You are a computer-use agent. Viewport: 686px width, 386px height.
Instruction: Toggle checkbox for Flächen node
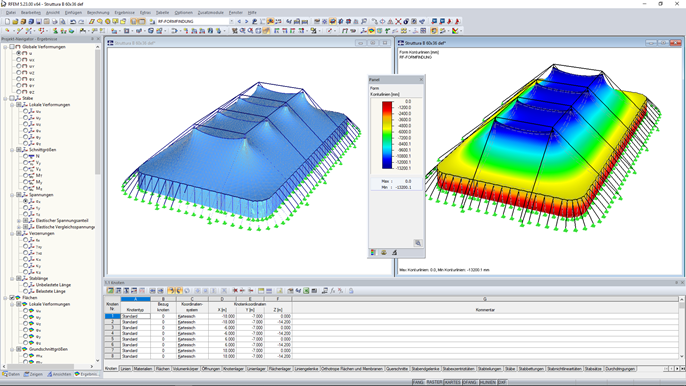point(12,298)
